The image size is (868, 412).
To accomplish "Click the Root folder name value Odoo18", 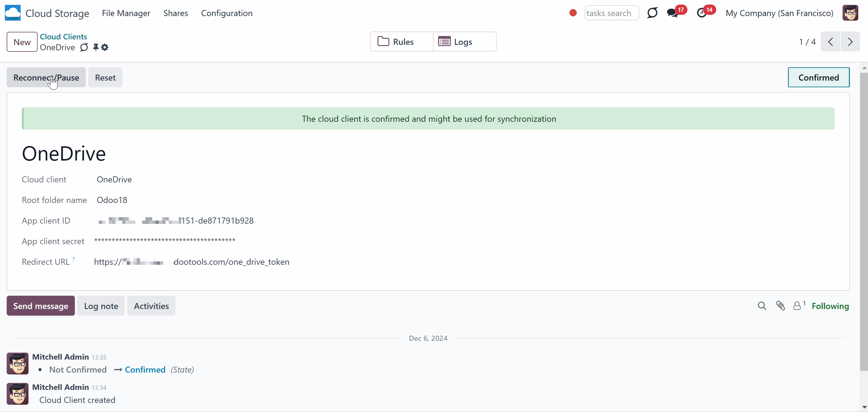I will [x=112, y=200].
